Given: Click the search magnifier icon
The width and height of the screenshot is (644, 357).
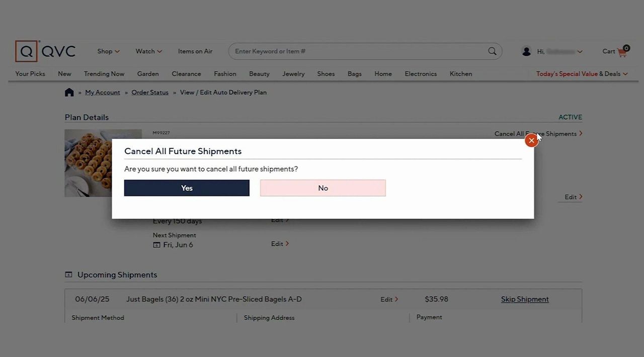Looking at the screenshot, I should point(492,51).
